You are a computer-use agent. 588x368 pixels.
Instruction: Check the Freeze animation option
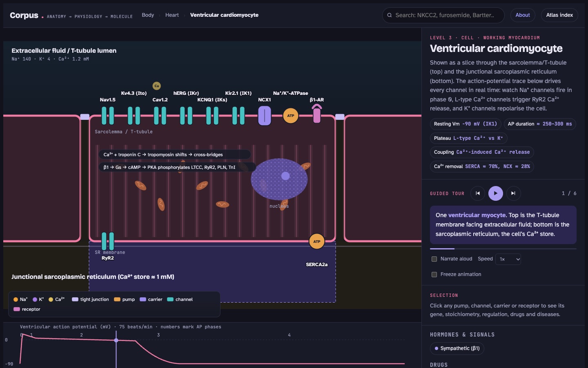tap(434, 274)
